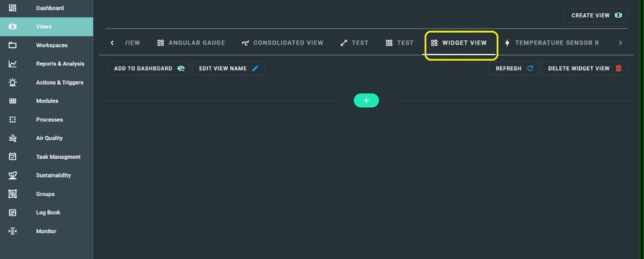Screen dimensions: 644x259
Task: Open Dashboard from the sidebar menu
Action: (47, 8)
